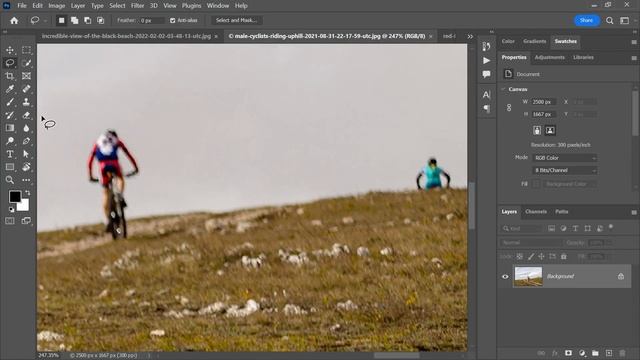The image size is (640, 360).
Task: Click the canvas width field
Action: (543, 102)
